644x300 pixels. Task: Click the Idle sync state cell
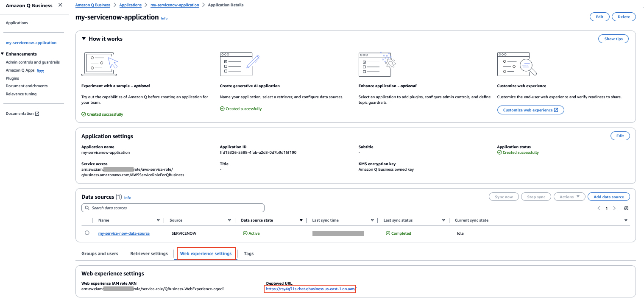[x=460, y=233]
